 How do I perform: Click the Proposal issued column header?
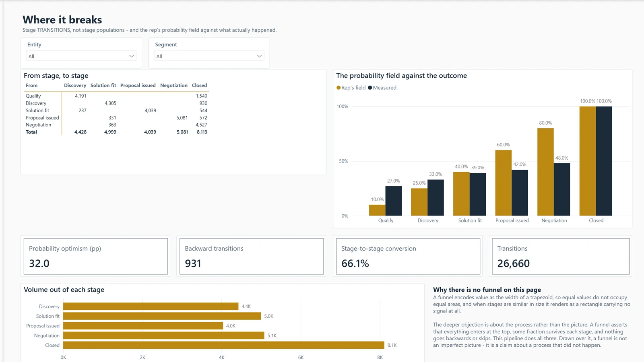coord(138,85)
